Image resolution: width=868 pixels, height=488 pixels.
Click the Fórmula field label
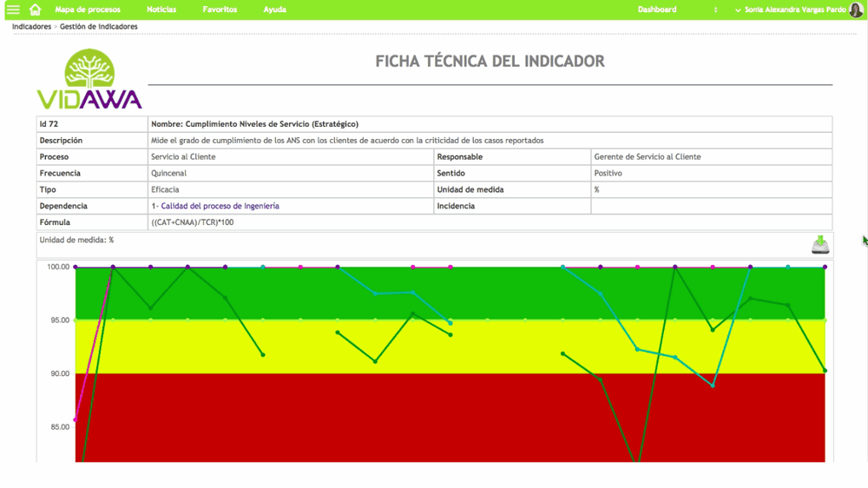[x=54, y=222]
